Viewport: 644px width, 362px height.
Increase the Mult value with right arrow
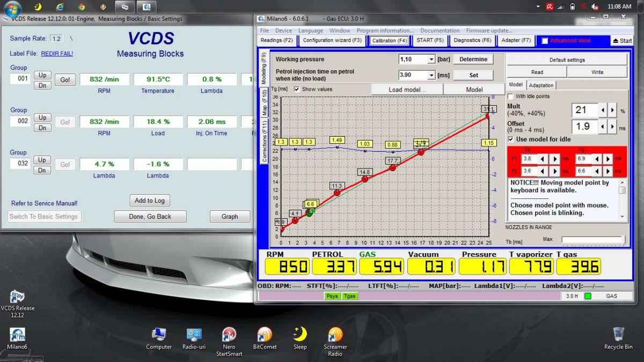[x=613, y=110]
